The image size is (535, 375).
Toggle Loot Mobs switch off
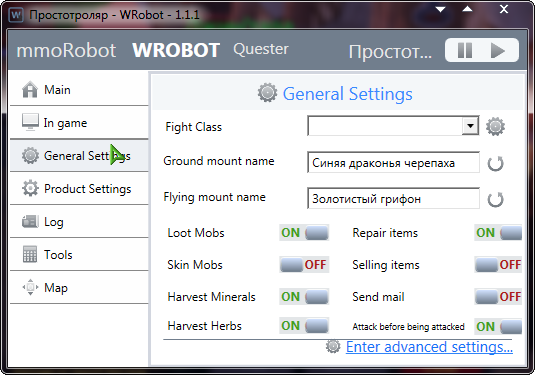(304, 233)
